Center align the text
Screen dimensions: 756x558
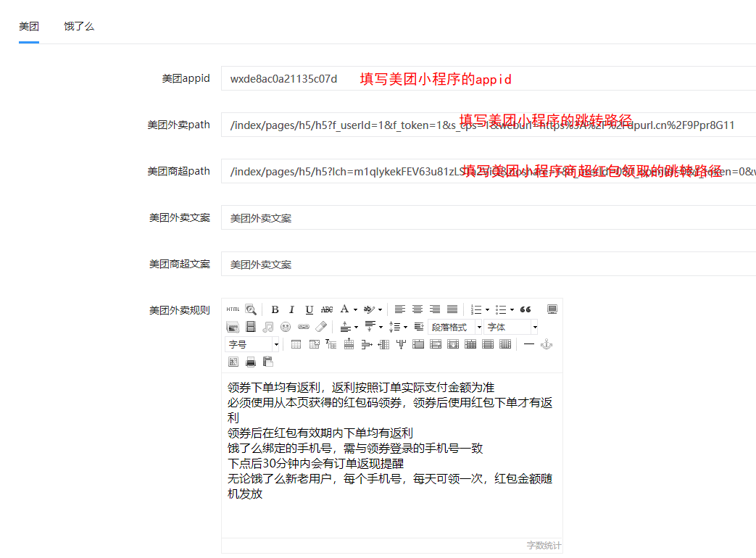(418, 309)
